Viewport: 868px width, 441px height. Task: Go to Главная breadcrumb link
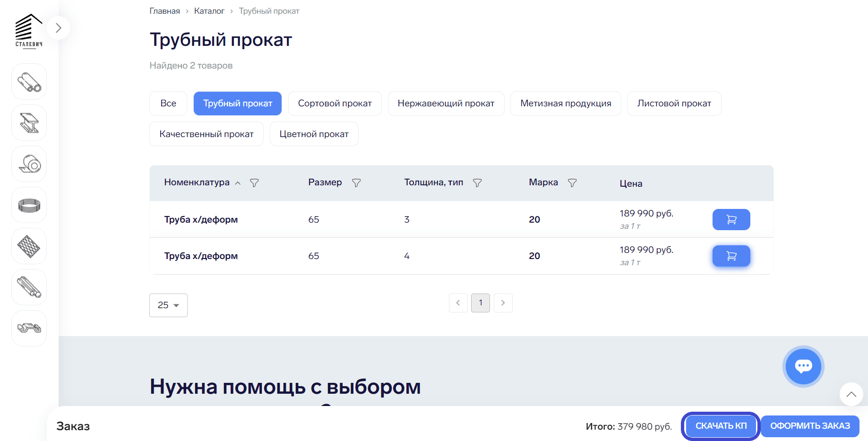(165, 11)
